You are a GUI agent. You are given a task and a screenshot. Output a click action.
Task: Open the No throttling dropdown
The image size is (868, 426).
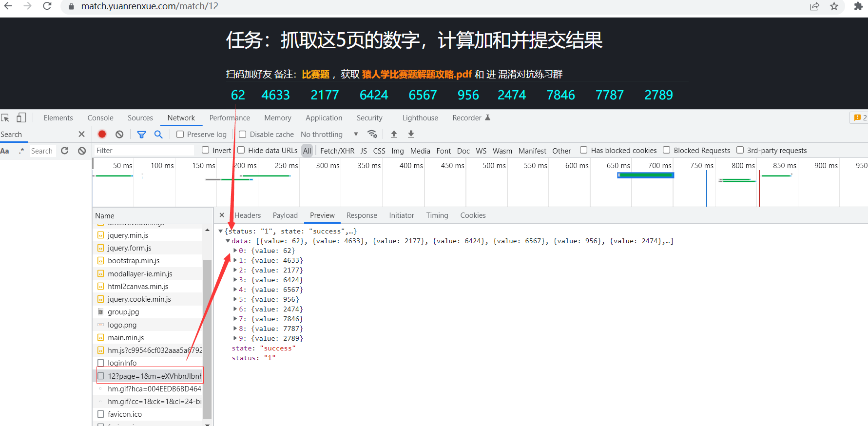tap(329, 135)
